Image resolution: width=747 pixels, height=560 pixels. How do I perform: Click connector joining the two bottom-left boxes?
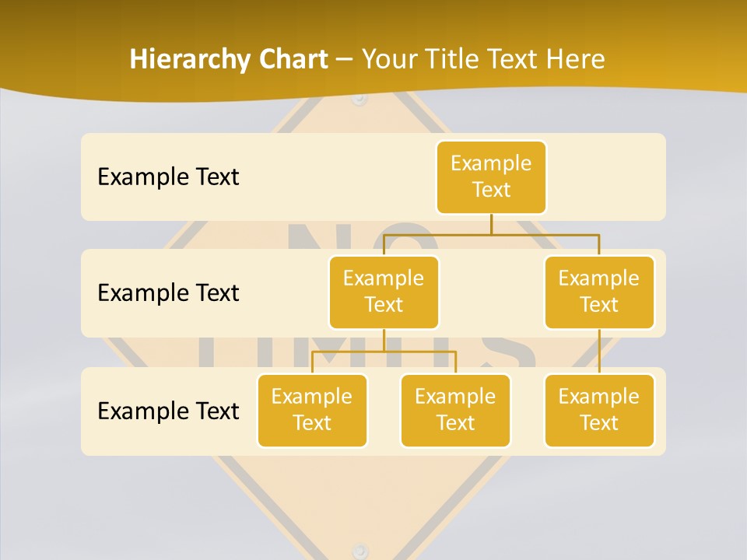coord(384,352)
